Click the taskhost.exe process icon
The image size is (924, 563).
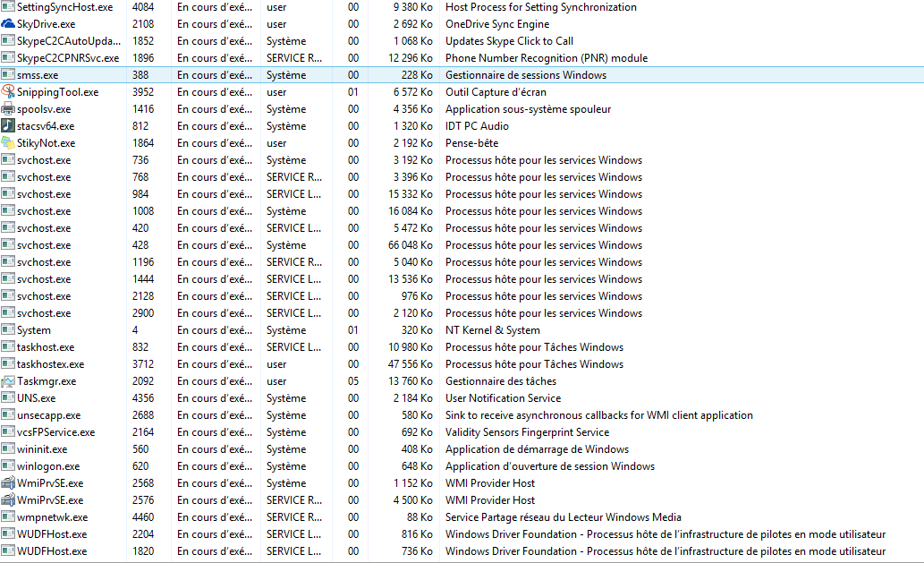[x=8, y=347]
